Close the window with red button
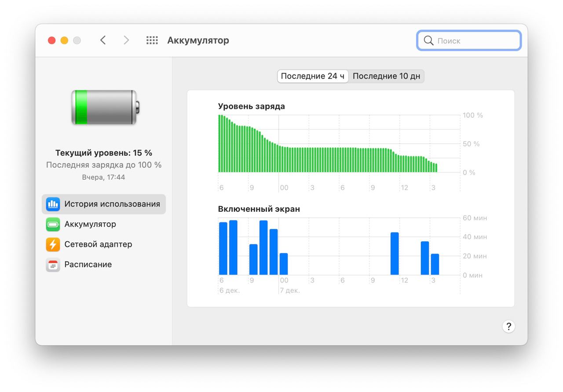 [52, 40]
